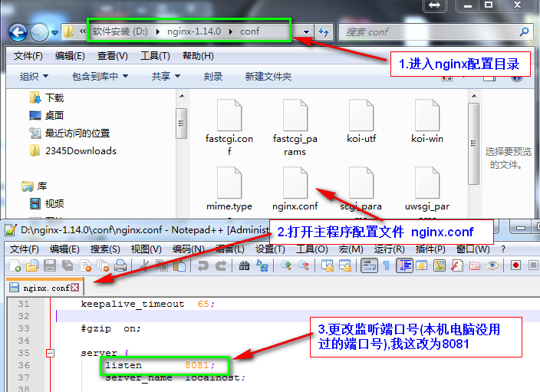This screenshot has height=392, width=540.
Task: Click the Save icon in Notepad++ toolbar
Action: [x=50, y=265]
